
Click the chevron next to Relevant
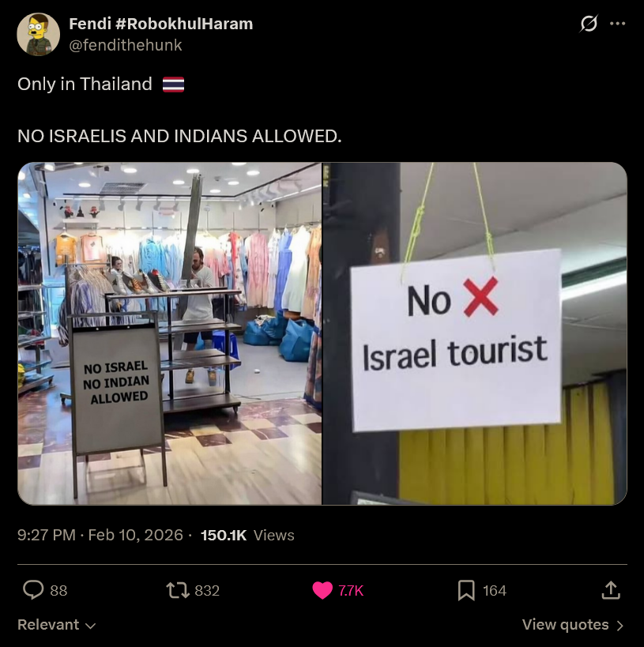tap(90, 626)
